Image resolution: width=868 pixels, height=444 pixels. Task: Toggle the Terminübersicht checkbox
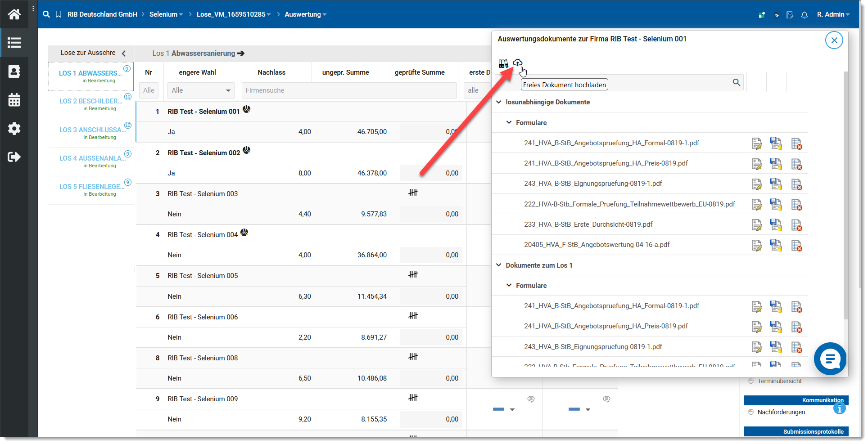pos(751,381)
